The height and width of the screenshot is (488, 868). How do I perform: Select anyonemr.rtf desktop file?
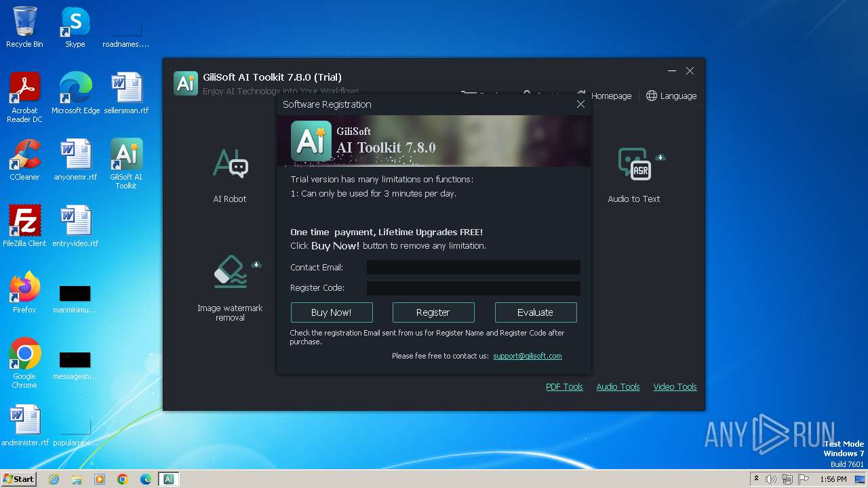(75, 159)
